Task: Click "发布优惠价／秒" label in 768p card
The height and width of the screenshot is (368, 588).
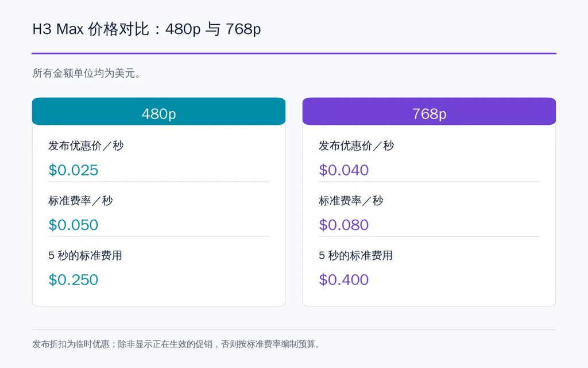Action: click(x=356, y=145)
